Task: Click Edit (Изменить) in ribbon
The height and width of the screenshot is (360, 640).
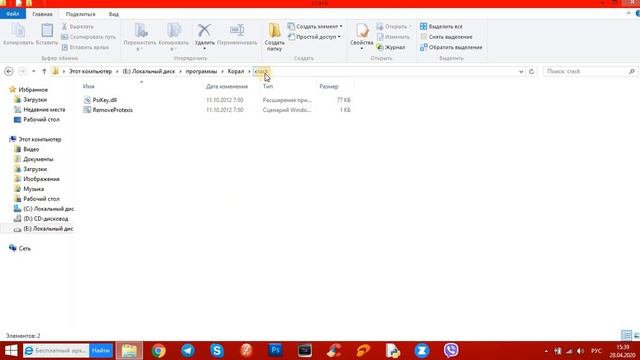Action: 393,37
